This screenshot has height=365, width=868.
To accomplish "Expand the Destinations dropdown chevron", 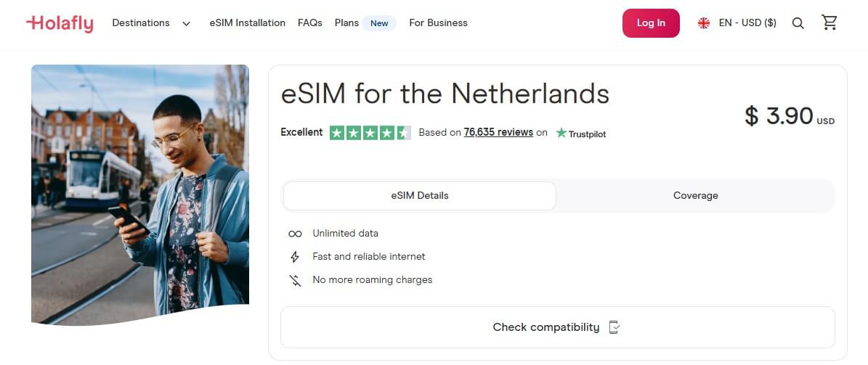I will coord(186,23).
